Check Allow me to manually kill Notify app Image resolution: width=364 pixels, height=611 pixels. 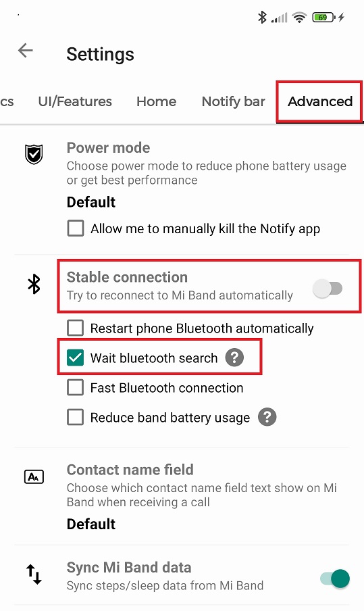(x=75, y=228)
